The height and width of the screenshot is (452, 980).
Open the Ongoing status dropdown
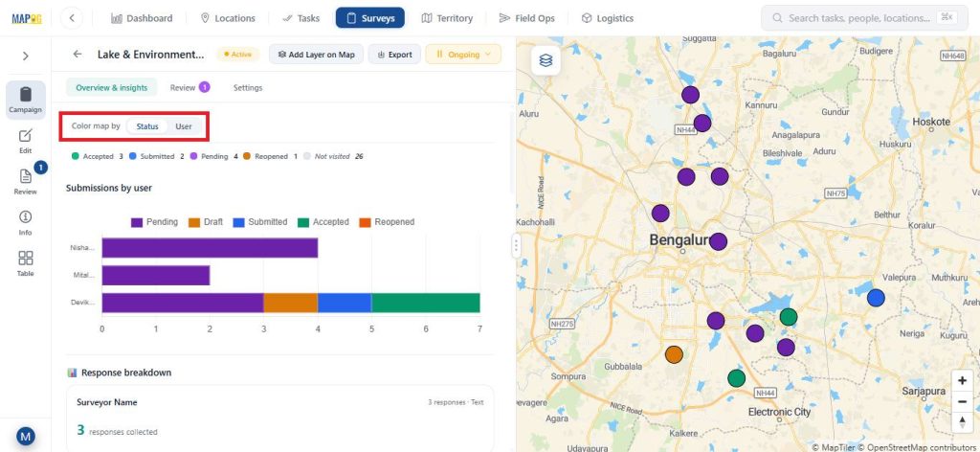[463, 55]
